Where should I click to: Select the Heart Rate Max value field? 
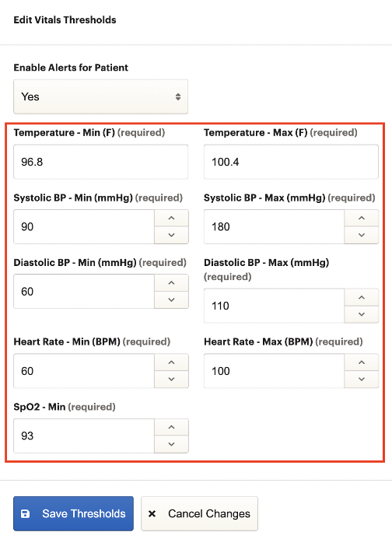275,371
